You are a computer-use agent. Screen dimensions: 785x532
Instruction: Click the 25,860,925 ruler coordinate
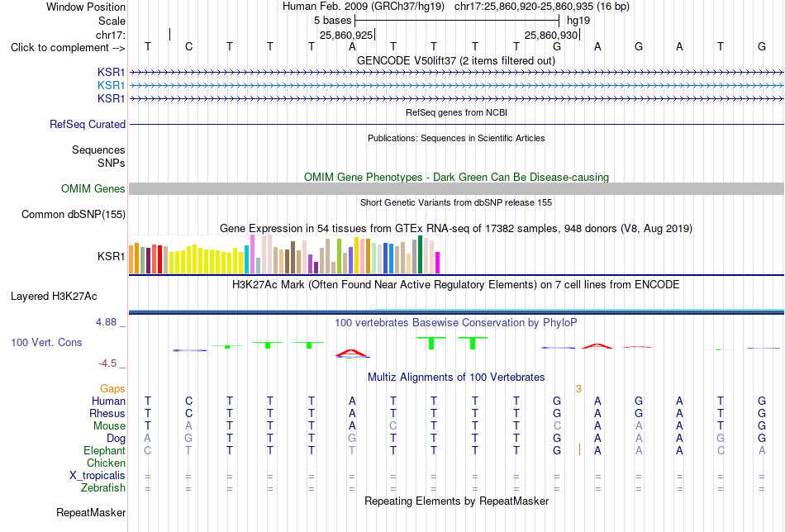[x=346, y=35]
